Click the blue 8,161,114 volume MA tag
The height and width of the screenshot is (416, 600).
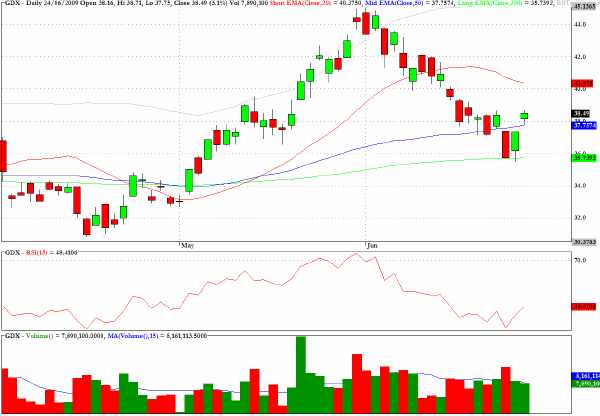tap(585, 376)
